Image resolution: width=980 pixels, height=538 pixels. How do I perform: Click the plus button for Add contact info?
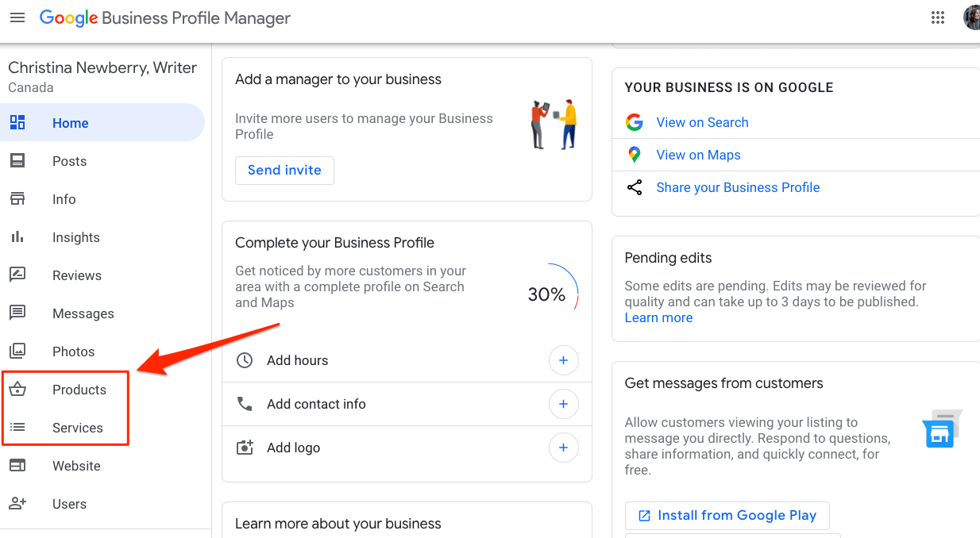click(x=564, y=404)
